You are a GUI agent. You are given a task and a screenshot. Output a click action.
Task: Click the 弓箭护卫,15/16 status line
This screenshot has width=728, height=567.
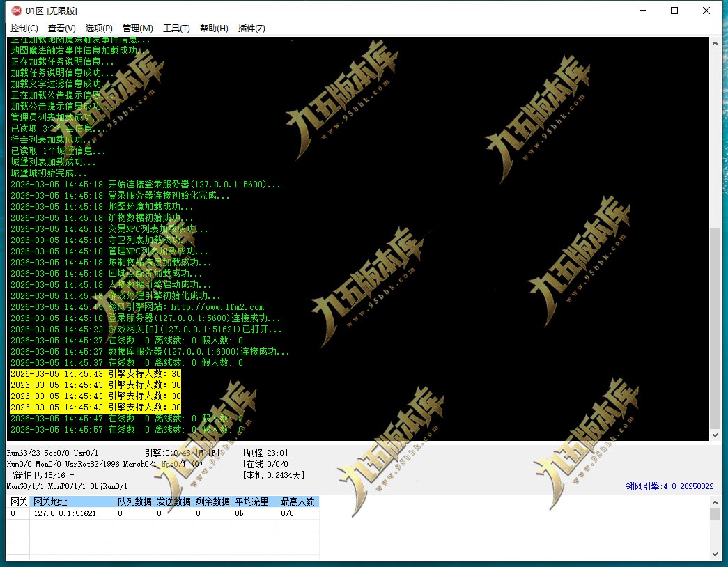coord(40,475)
